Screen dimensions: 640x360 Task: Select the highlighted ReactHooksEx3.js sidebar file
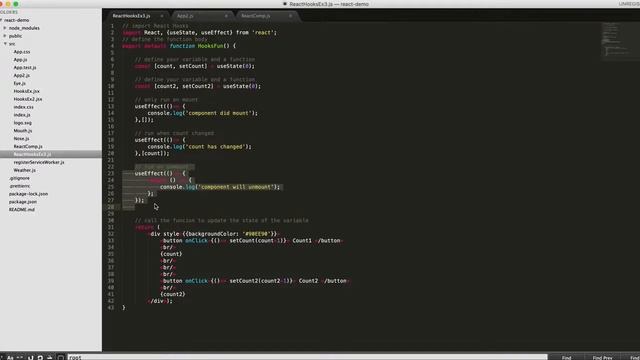pos(51,154)
